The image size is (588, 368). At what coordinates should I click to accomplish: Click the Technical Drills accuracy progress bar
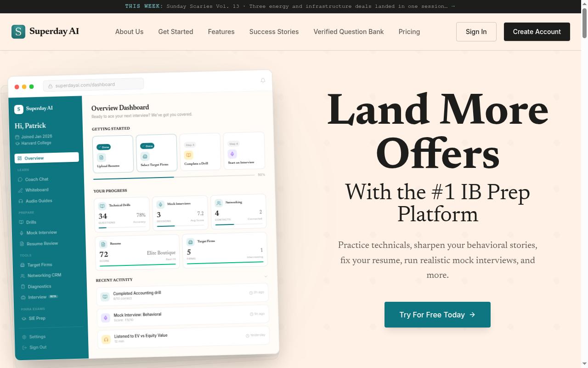(x=122, y=227)
